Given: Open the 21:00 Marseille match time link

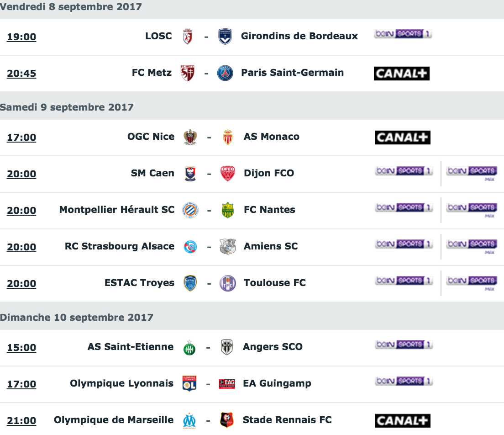Looking at the screenshot, I should pyautogui.click(x=21, y=420).
